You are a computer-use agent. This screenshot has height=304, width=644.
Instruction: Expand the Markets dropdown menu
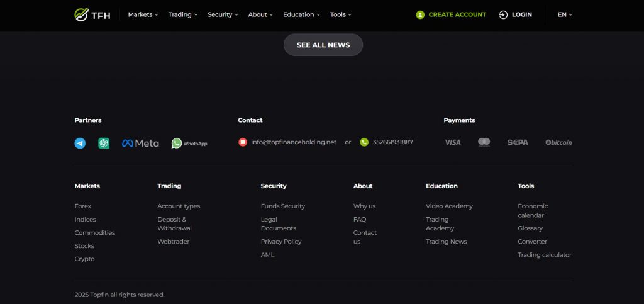[x=143, y=14]
